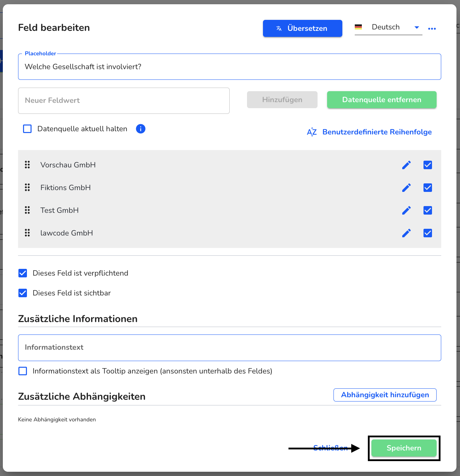Select the Fiktions GmbH list entry text

(x=66, y=188)
